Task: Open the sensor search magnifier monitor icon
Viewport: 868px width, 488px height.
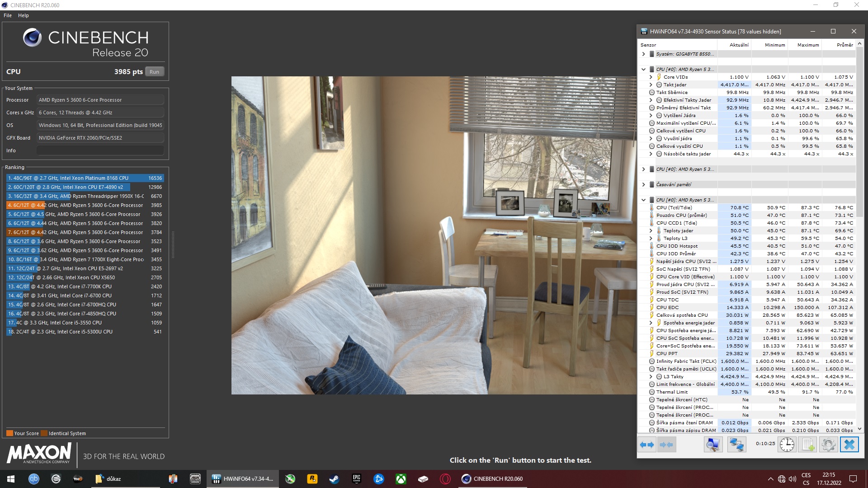Action: click(713, 445)
